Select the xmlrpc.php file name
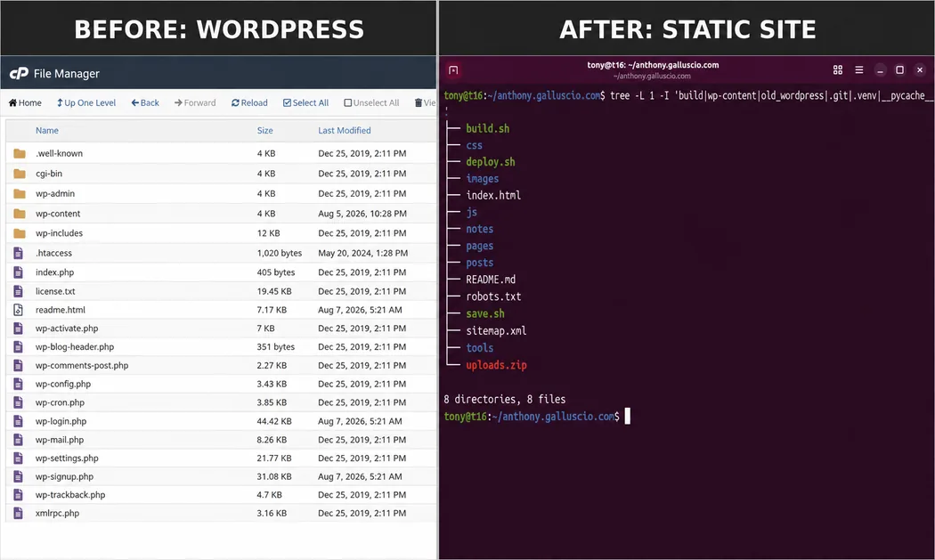Viewport: 935px width, 560px height. coord(57,513)
